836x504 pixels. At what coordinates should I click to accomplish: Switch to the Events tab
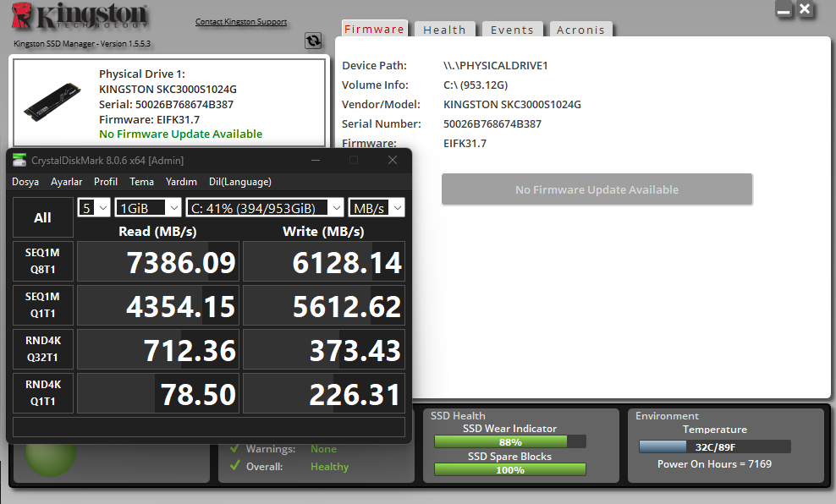[512, 30]
